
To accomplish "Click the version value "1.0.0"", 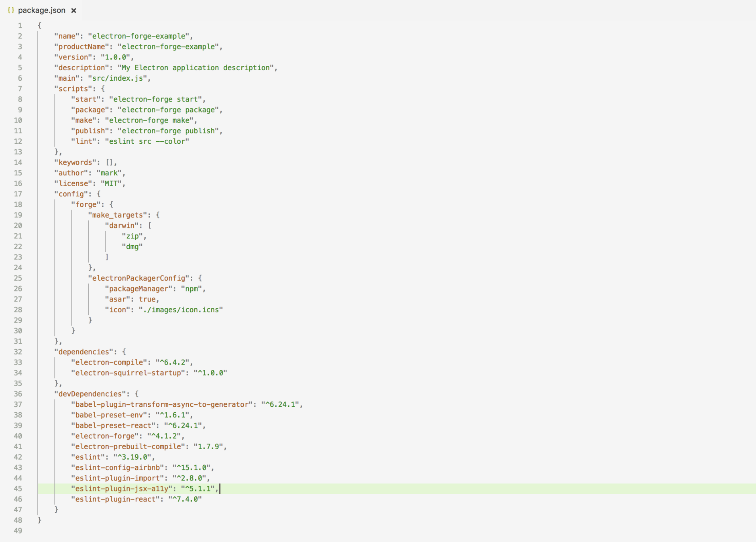I will [115, 57].
